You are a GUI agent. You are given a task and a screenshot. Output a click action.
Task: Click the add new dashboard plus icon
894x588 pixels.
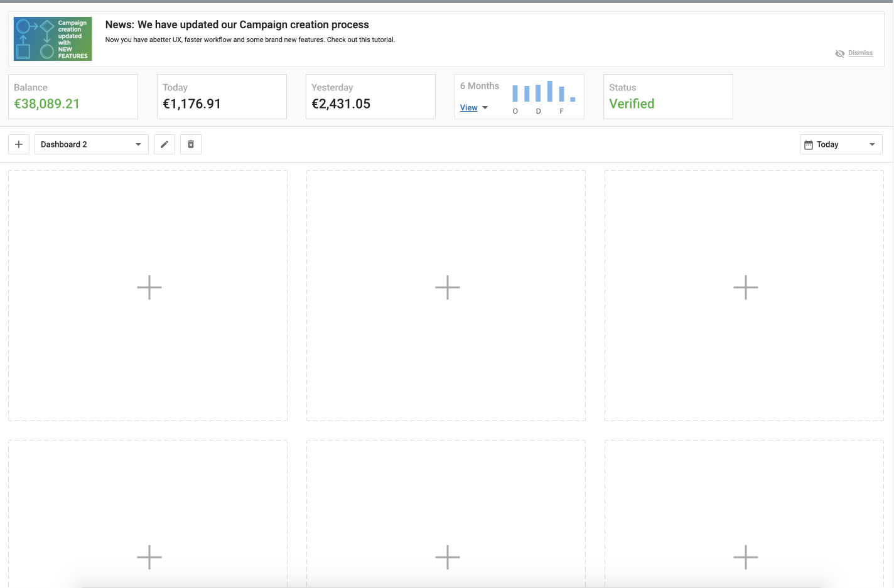point(19,144)
